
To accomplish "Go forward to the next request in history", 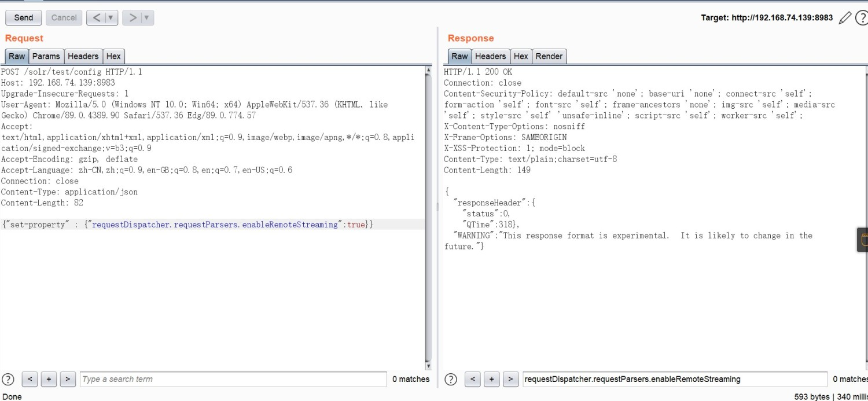I will pos(133,17).
